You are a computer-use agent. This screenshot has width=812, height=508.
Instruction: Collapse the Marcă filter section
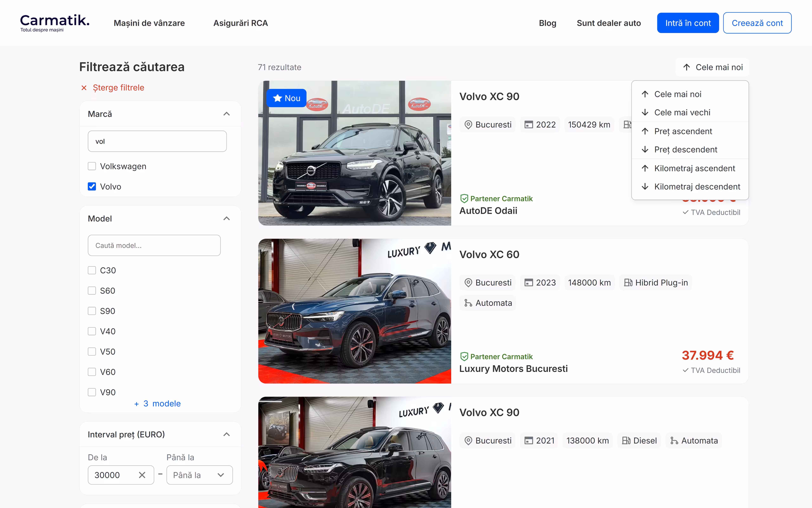pos(226,114)
